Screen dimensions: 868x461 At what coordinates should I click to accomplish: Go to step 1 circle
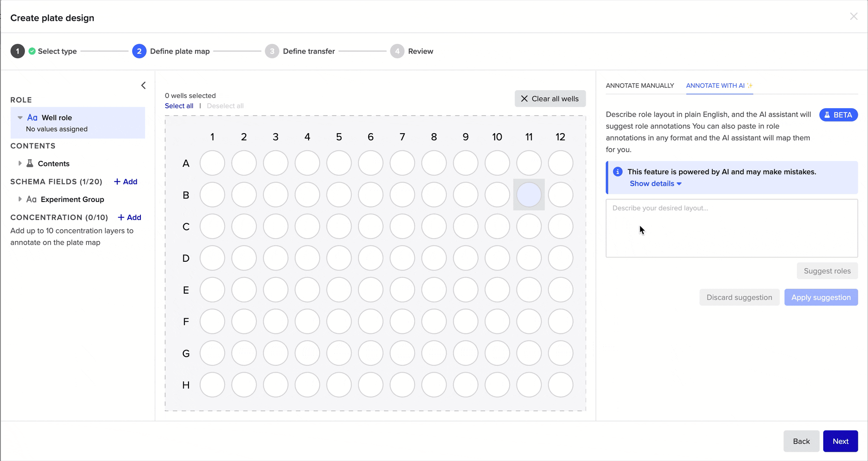click(x=18, y=51)
